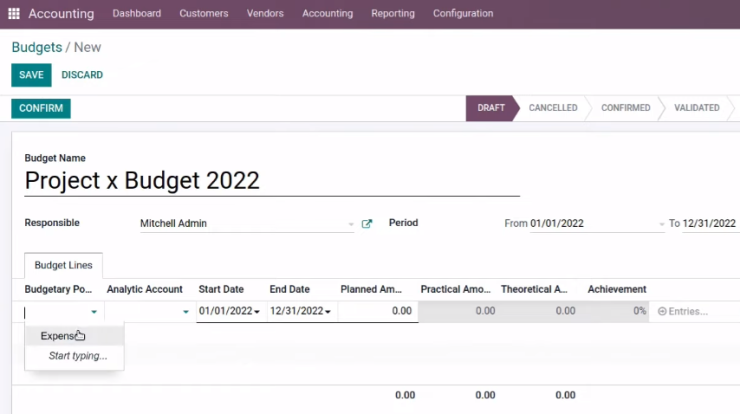Expand the Analytic Account dropdown arrow
Image resolution: width=740 pixels, height=414 pixels.
point(185,312)
